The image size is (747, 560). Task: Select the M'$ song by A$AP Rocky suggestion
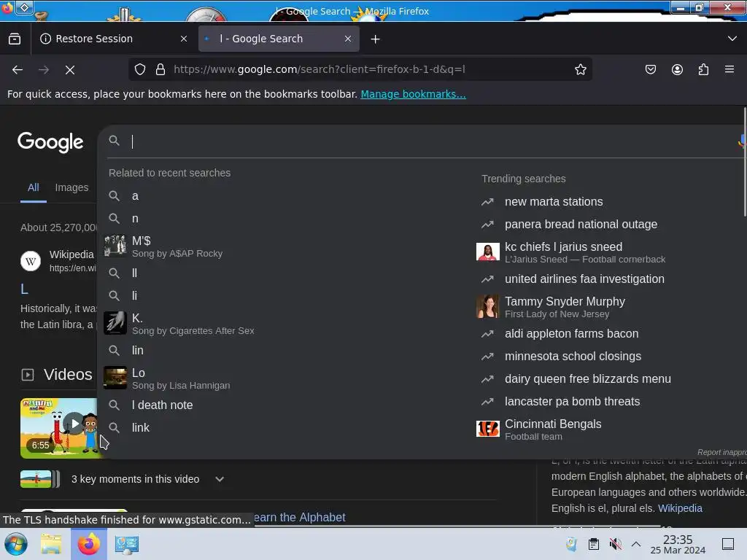[286, 246]
